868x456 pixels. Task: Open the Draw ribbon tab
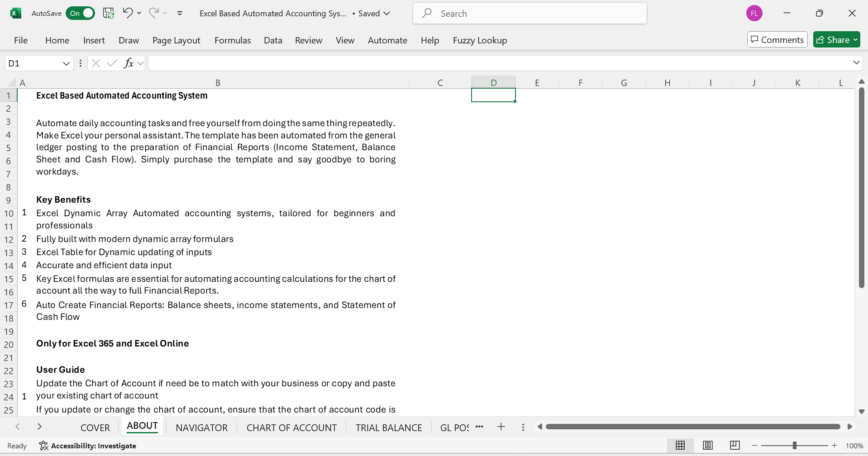pos(129,40)
